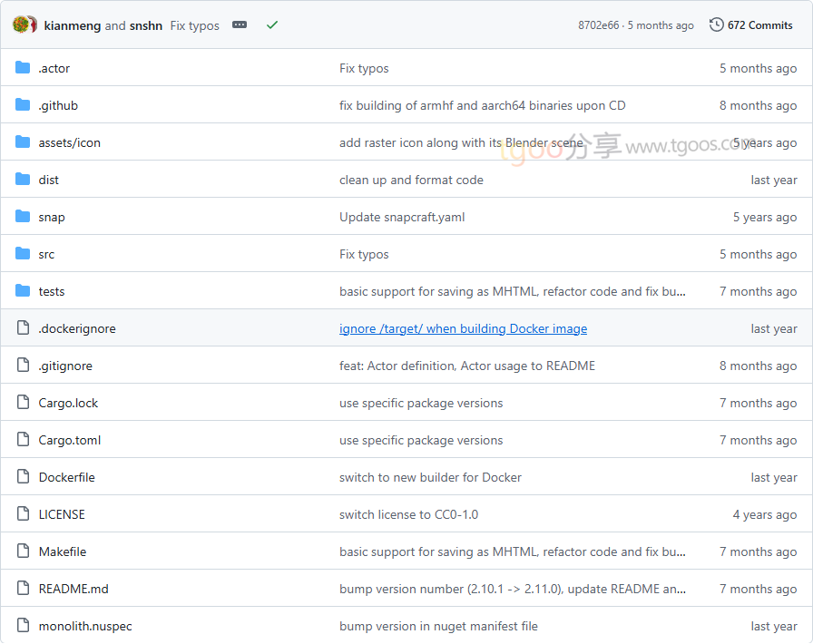The image size is (813, 644).
Task: Click the green check status icon
Action: click(x=272, y=25)
